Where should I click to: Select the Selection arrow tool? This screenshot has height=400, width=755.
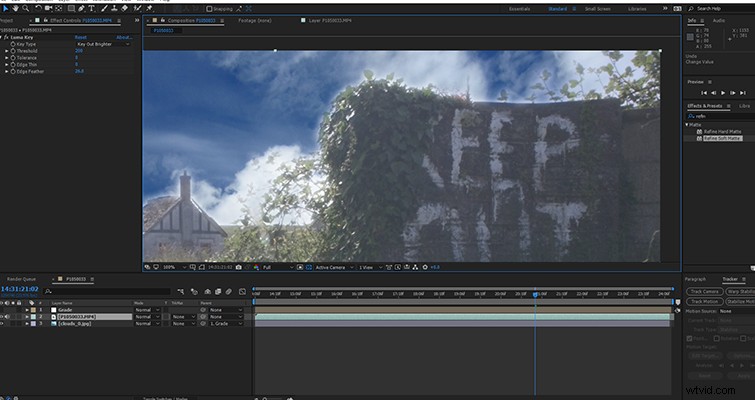point(6,9)
